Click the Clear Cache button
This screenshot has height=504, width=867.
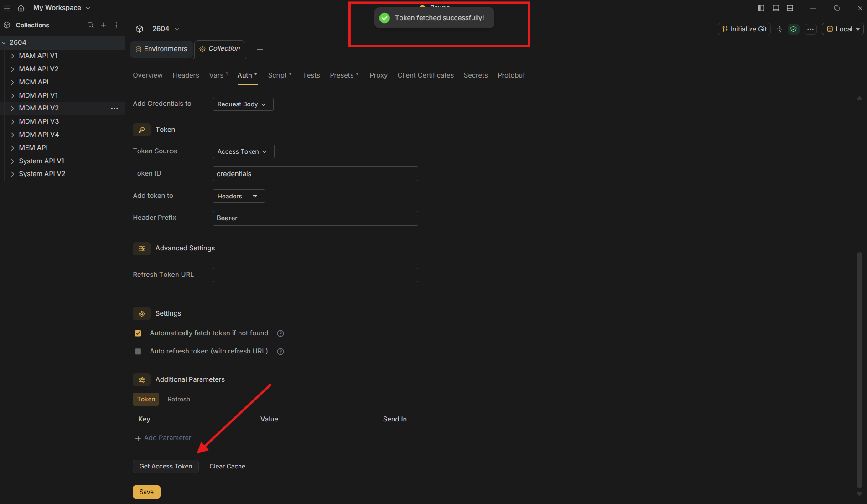click(227, 467)
